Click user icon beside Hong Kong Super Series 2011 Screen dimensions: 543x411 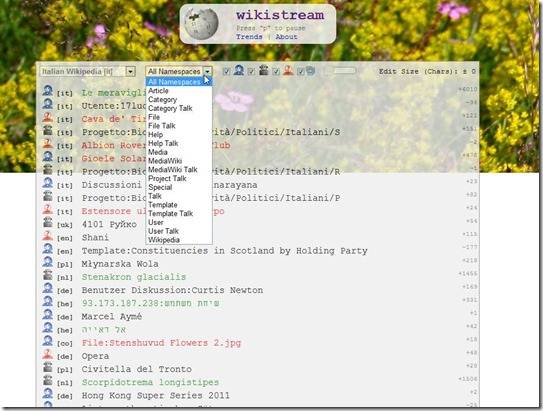coord(47,393)
